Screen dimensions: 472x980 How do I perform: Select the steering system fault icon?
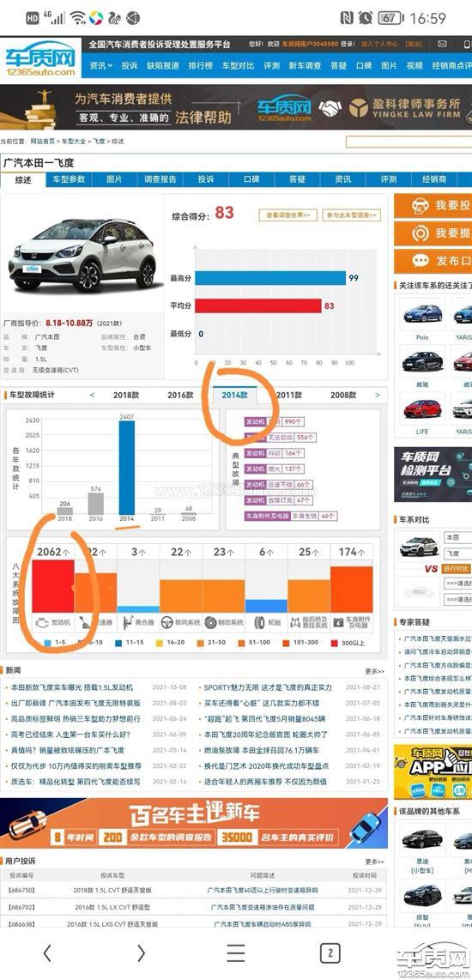point(167,622)
